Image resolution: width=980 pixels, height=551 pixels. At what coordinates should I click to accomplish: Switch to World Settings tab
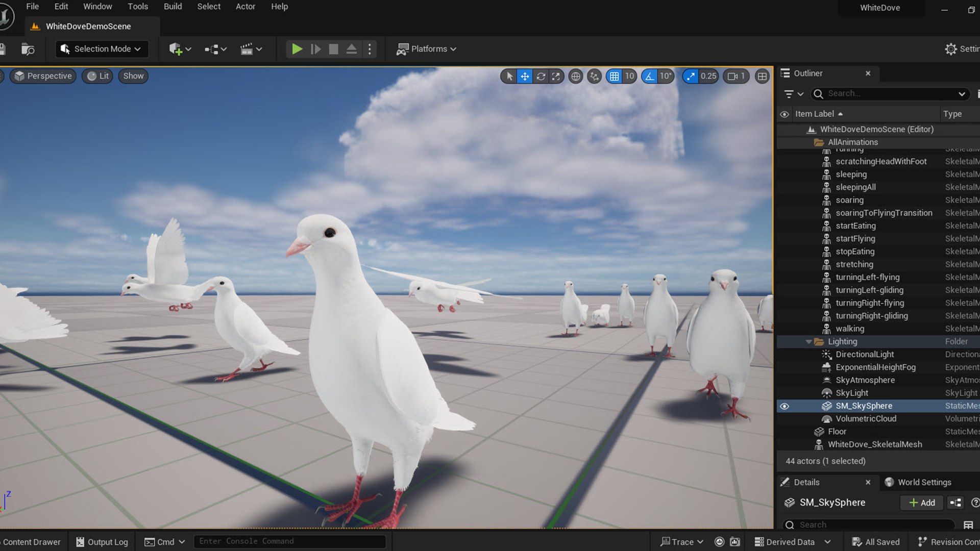pyautogui.click(x=919, y=482)
